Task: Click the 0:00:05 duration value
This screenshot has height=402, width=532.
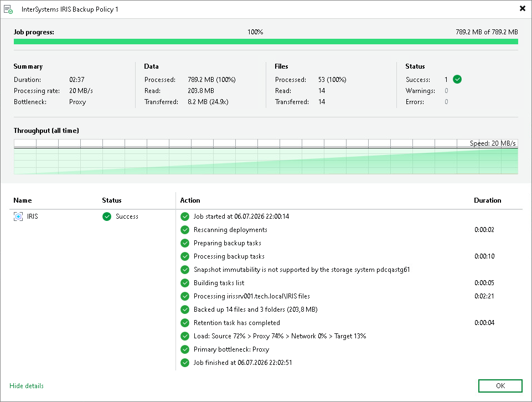Action: pyautogui.click(x=484, y=283)
